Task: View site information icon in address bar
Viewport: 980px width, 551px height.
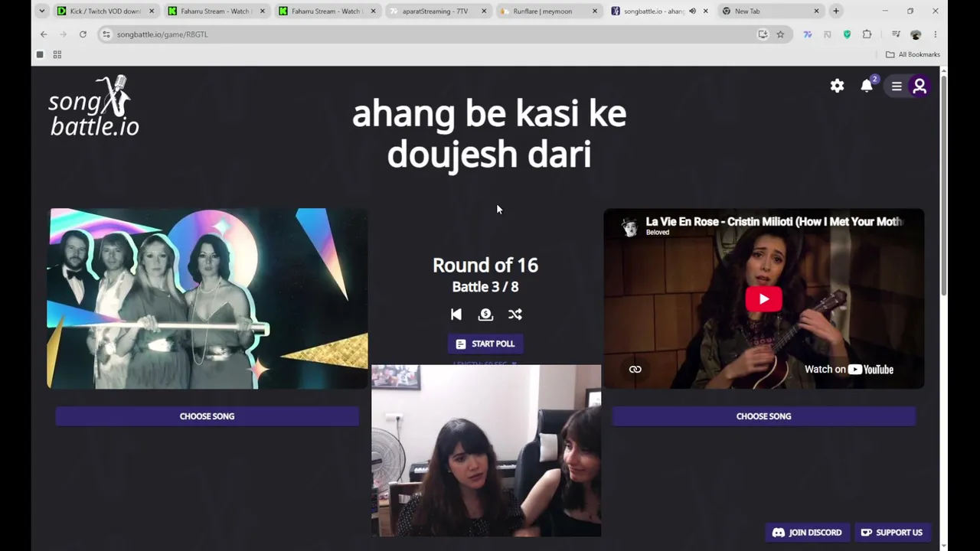Action: (106, 34)
